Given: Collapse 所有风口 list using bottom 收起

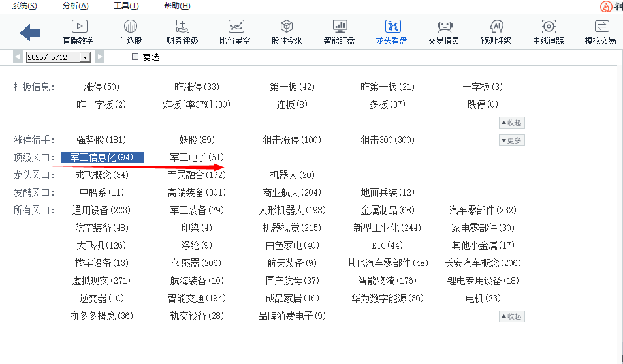Looking at the screenshot, I should click(511, 316).
